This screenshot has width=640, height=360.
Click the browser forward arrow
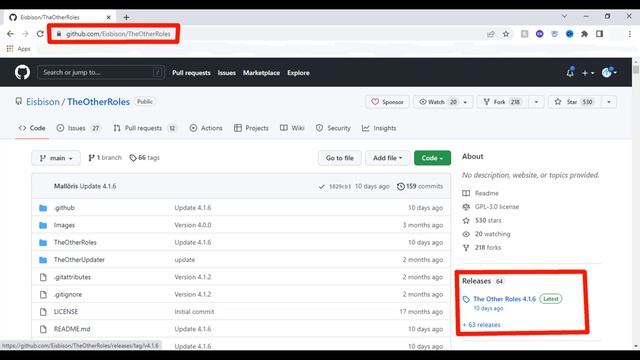25,34
